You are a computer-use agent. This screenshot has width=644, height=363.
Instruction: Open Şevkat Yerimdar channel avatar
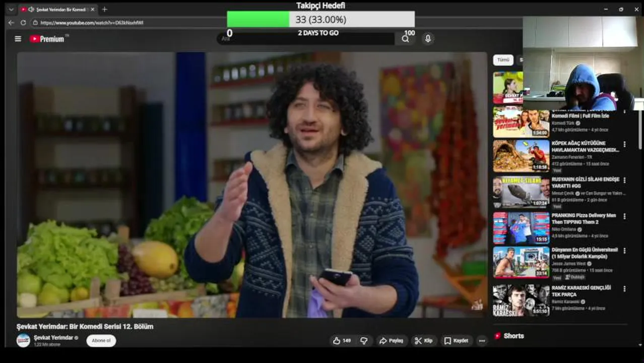(x=23, y=340)
